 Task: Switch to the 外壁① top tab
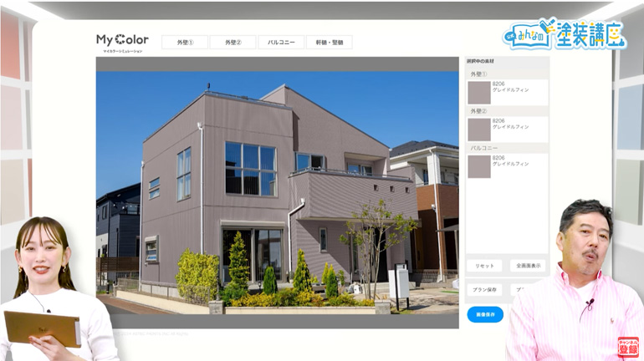pyautogui.click(x=184, y=42)
